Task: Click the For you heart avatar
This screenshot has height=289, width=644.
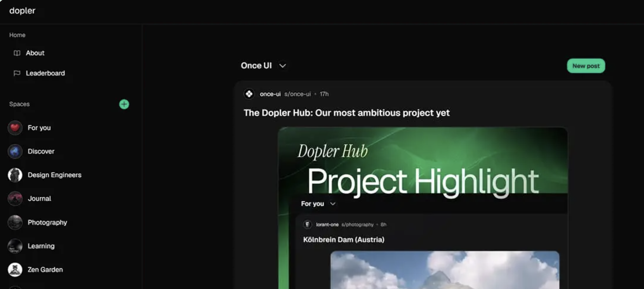Action: 15,128
